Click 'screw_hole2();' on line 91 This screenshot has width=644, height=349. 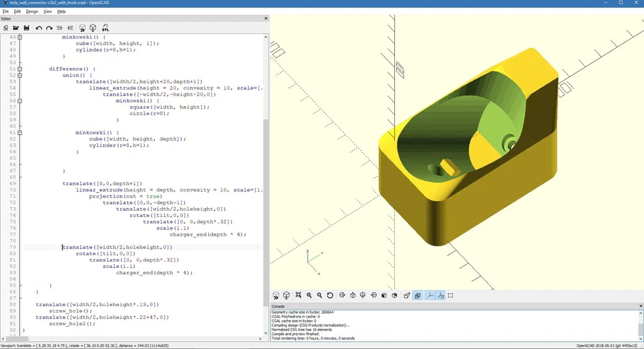pos(72,324)
